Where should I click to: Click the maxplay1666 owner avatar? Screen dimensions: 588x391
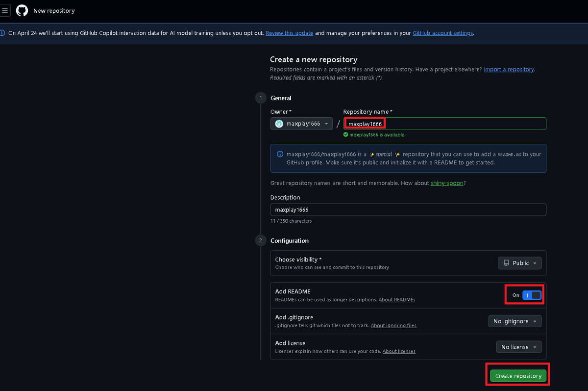(x=279, y=124)
